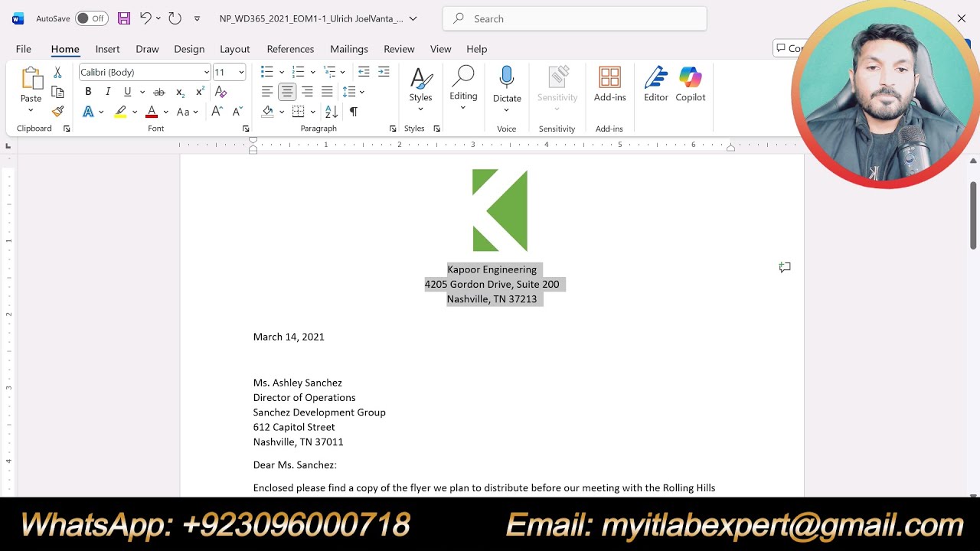Open the Borders dropdown arrow
The width and height of the screenshot is (980, 551).
312,112
